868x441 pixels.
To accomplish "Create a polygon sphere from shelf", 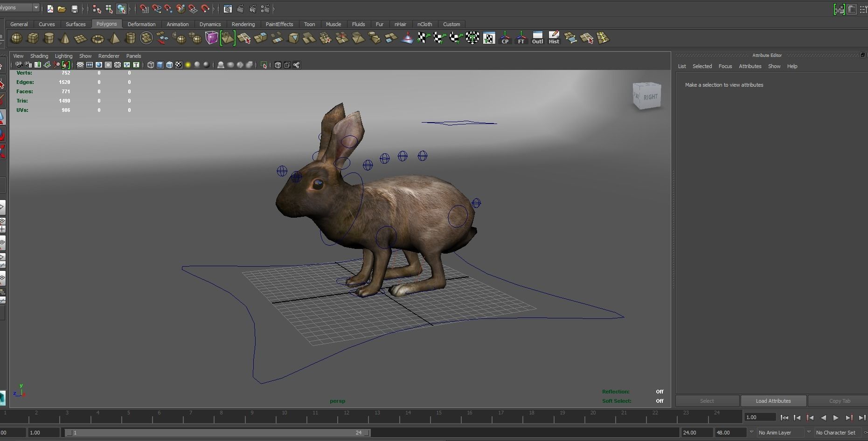I will click(16, 38).
